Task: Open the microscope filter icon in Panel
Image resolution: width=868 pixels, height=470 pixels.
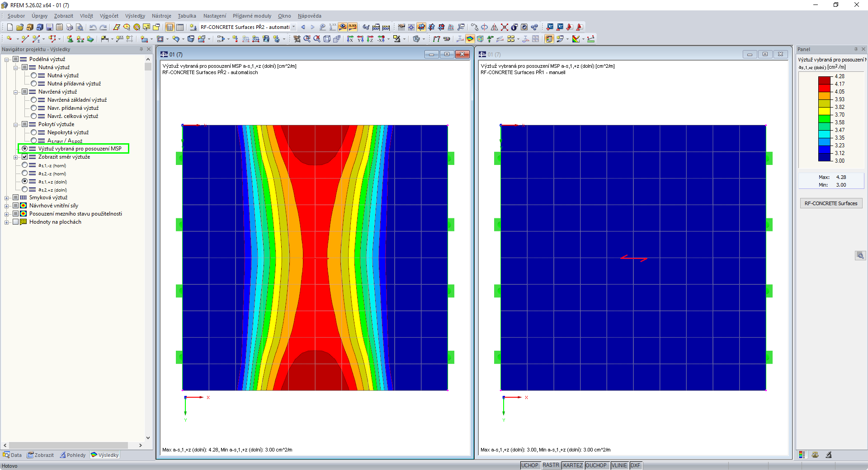Action: pos(829,455)
